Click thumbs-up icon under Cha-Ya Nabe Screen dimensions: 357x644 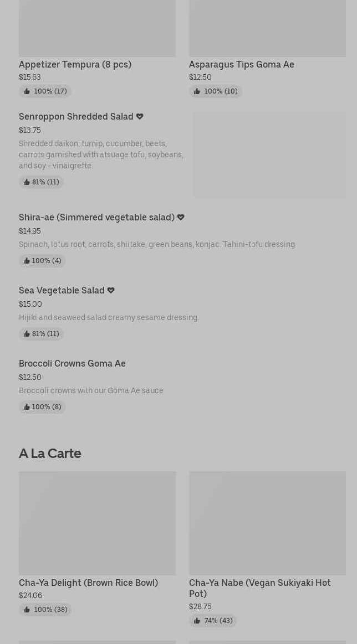[x=197, y=621]
